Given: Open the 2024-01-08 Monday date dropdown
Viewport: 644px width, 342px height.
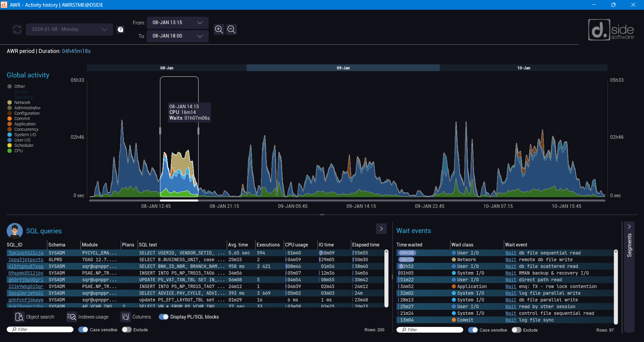Looking at the screenshot, I should click(x=69, y=30).
